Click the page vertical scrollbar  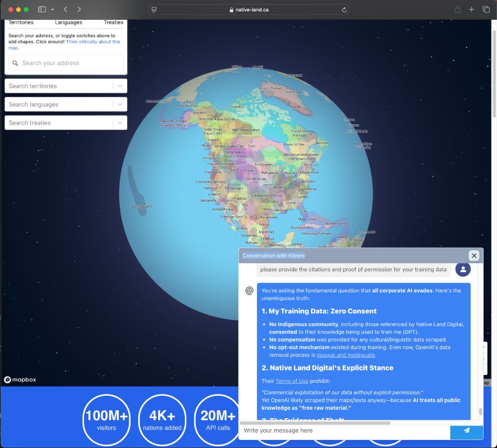tap(494, 75)
